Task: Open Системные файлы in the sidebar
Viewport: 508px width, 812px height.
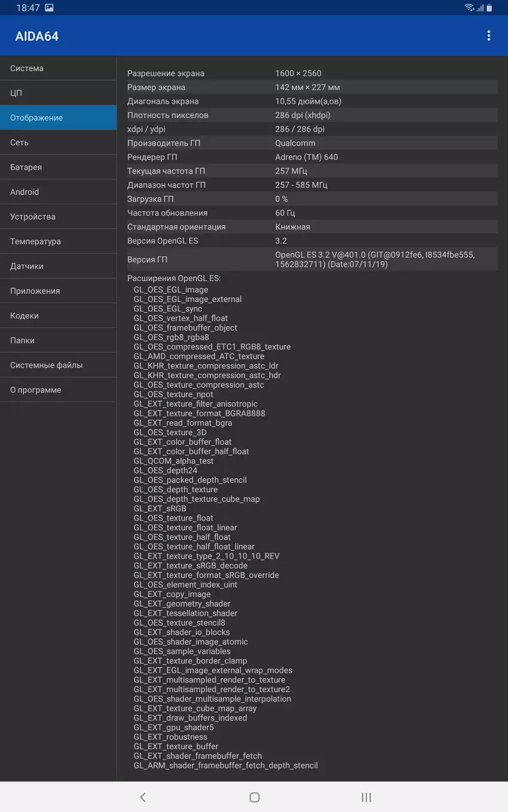Action: (x=58, y=365)
